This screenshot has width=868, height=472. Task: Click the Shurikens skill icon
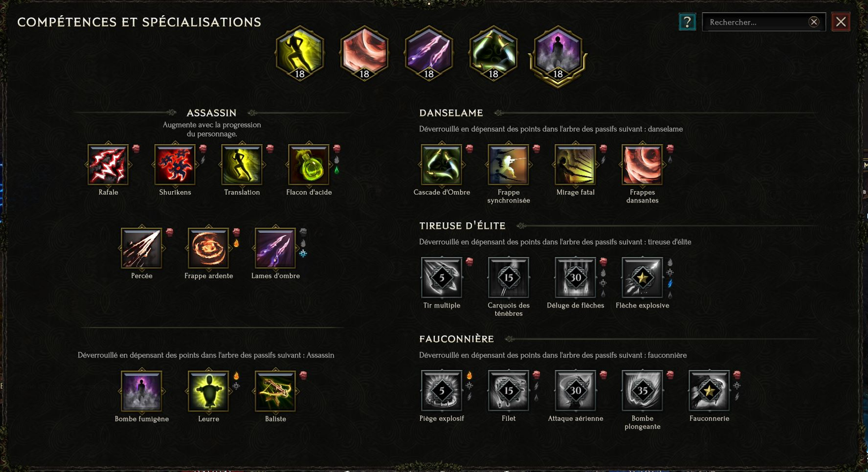click(x=175, y=165)
